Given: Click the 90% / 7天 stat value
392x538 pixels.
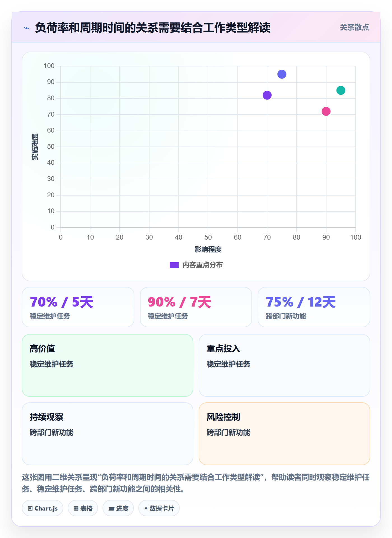Looking at the screenshot, I should 179,302.
